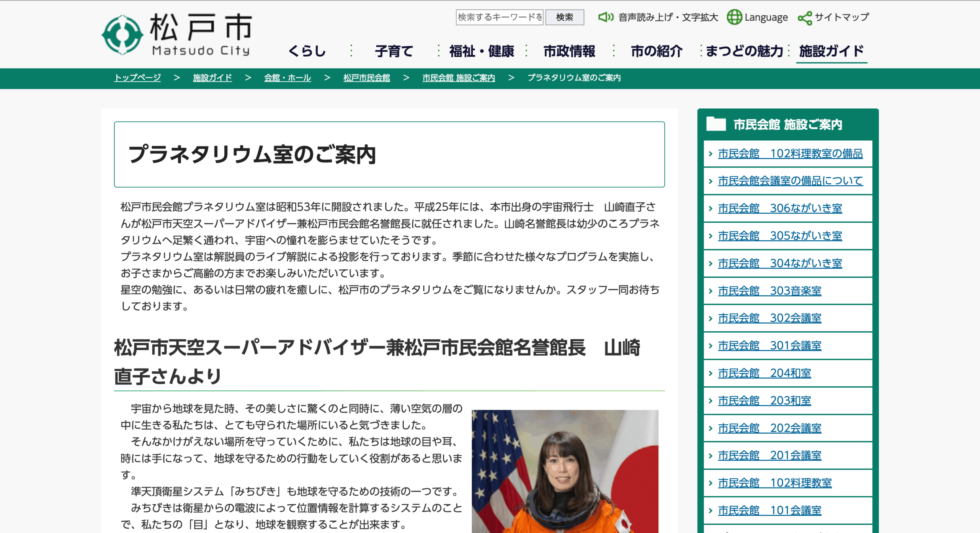Open the 子育て menu
Screen dimensions: 980x533
394,51
